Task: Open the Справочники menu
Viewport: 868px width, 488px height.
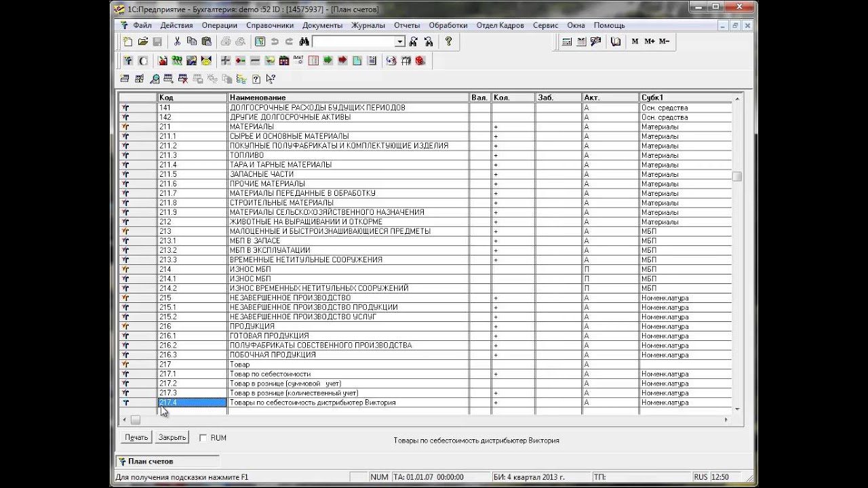Action: pos(270,25)
